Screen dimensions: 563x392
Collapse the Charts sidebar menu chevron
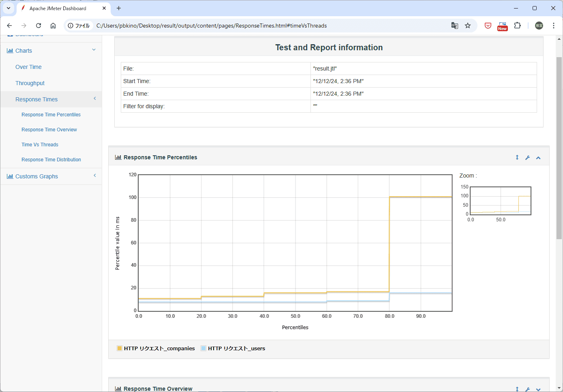94,50
